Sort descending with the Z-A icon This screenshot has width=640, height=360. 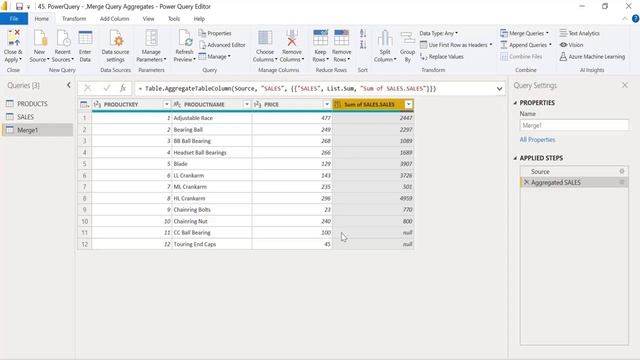[363, 44]
